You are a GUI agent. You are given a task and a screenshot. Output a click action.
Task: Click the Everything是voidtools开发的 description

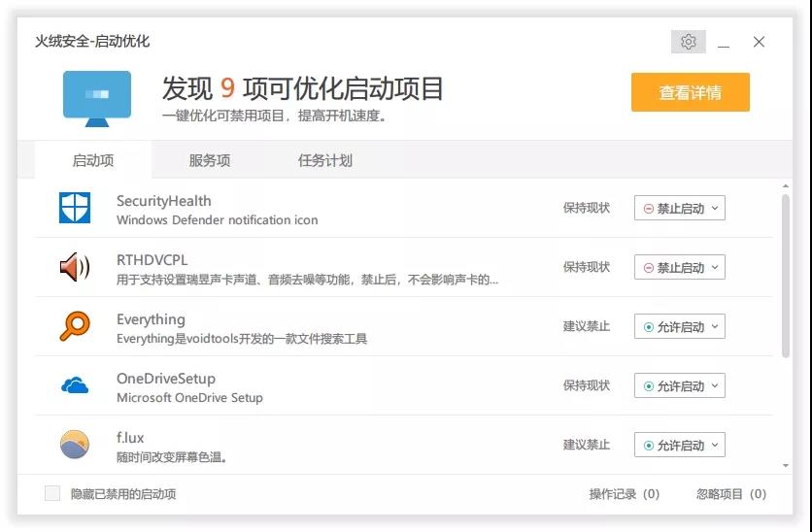[x=242, y=339]
